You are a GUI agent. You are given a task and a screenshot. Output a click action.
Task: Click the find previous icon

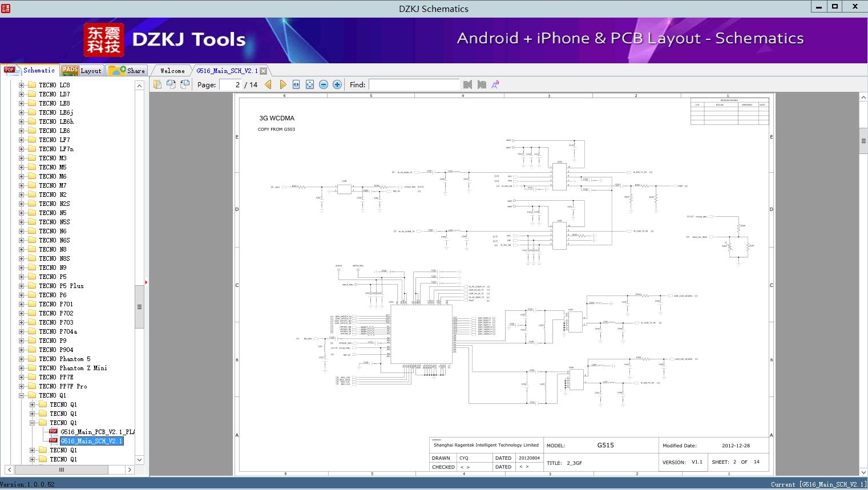(468, 84)
